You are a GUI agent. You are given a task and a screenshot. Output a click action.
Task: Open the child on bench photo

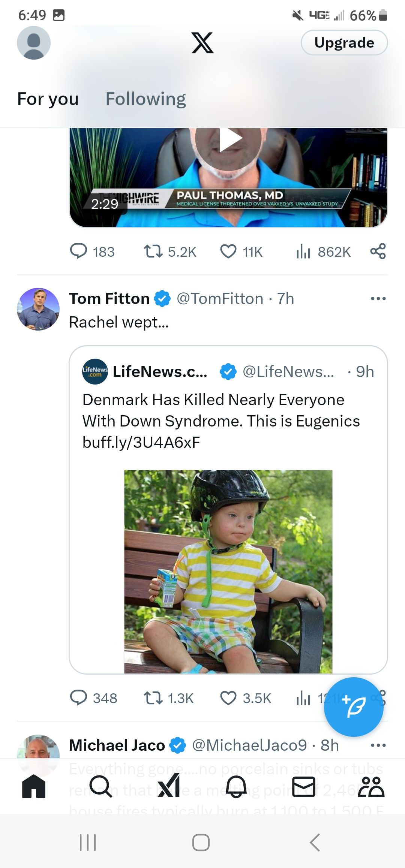[228, 571]
